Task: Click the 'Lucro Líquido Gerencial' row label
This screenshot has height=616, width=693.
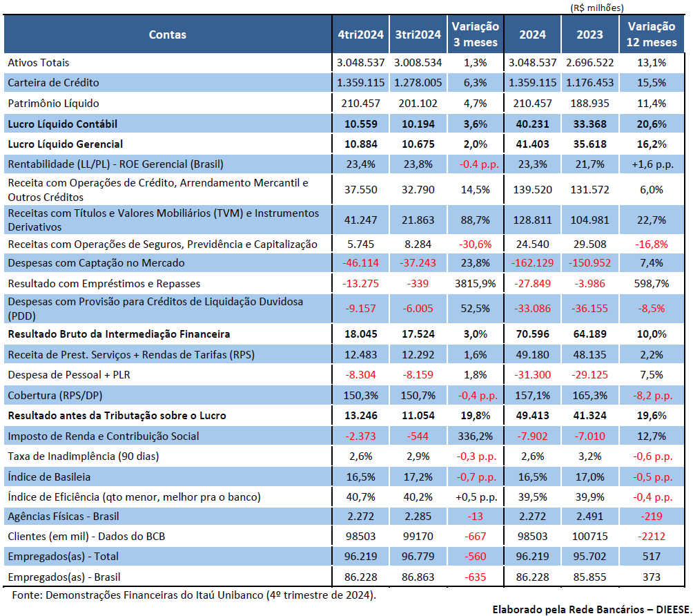Action: click(65, 144)
